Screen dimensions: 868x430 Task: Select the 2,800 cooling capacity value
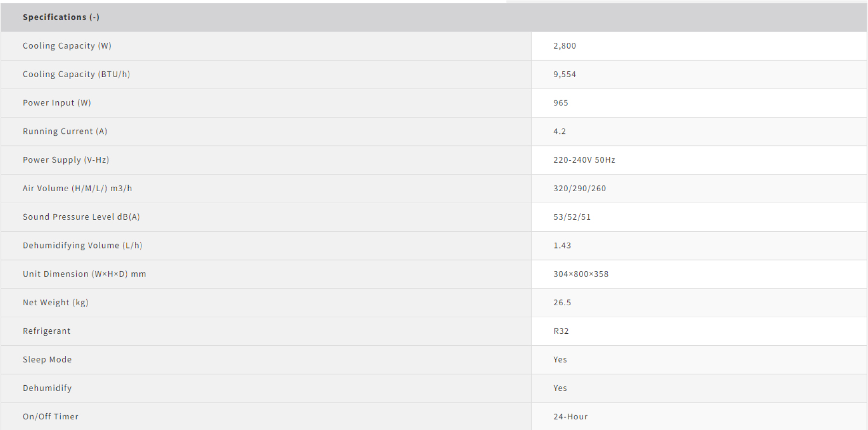coord(564,46)
